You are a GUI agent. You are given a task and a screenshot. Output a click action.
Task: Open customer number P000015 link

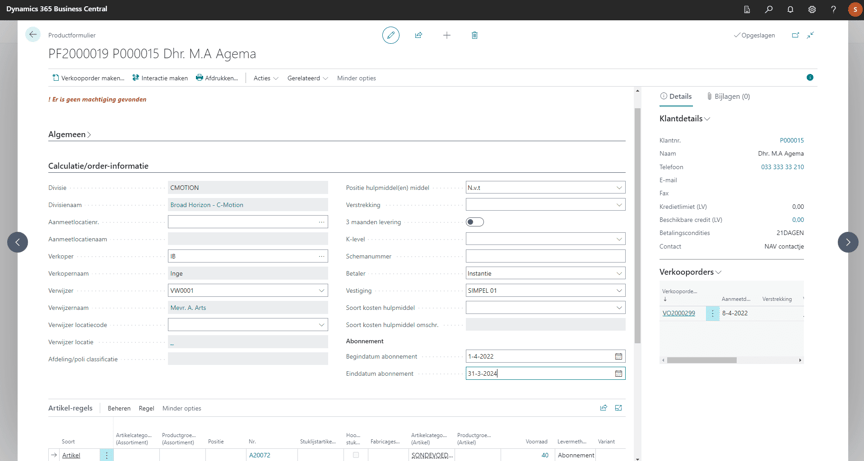tap(791, 140)
